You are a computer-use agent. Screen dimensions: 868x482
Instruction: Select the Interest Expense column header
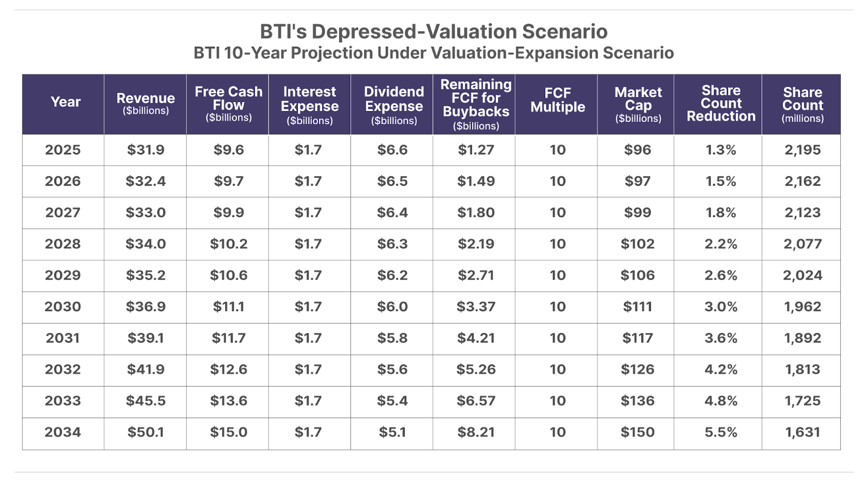309,105
